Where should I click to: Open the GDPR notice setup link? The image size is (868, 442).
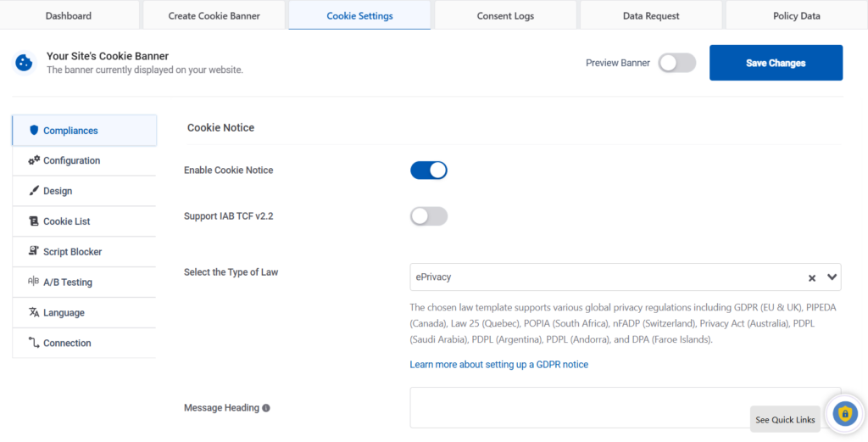(498, 365)
